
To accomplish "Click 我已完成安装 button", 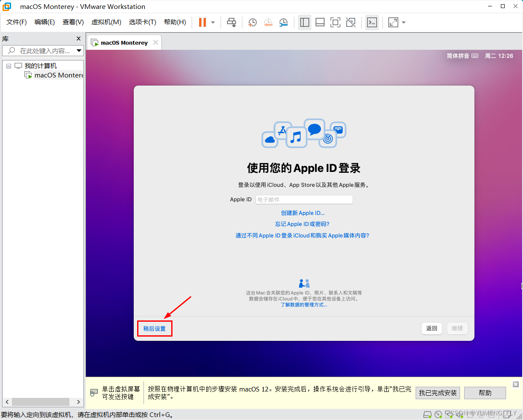I will [438, 393].
